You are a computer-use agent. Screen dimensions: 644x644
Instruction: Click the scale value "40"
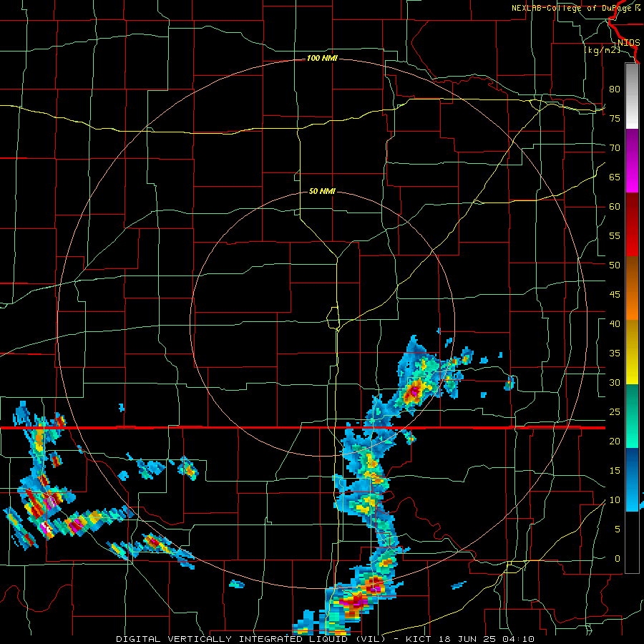click(x=615, y=323)
